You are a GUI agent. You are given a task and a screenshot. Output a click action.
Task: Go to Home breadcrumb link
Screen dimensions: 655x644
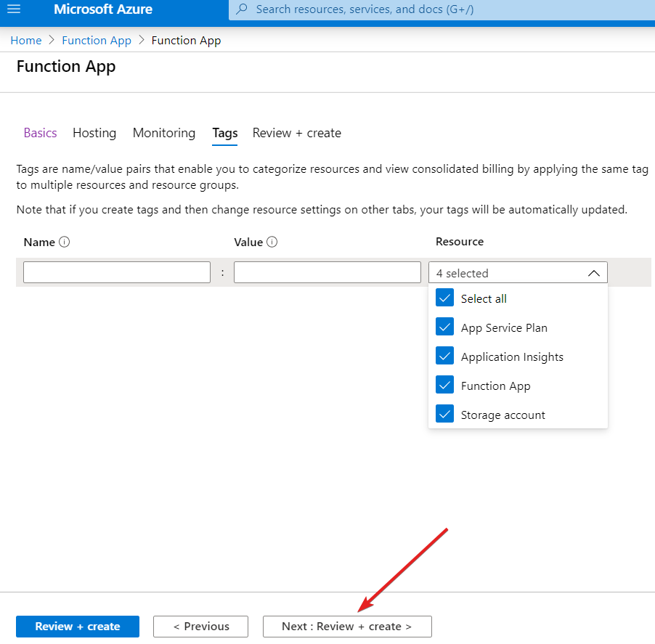(26, 41)
